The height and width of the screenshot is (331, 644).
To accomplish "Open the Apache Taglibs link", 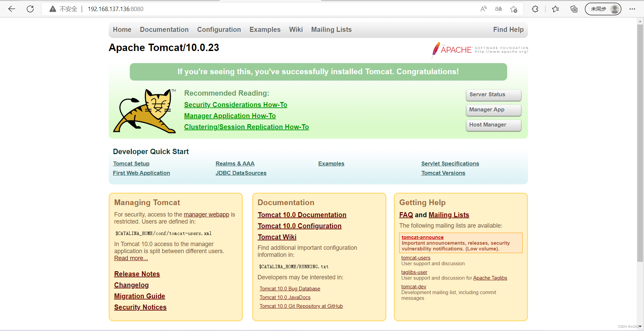I will 490,278.
